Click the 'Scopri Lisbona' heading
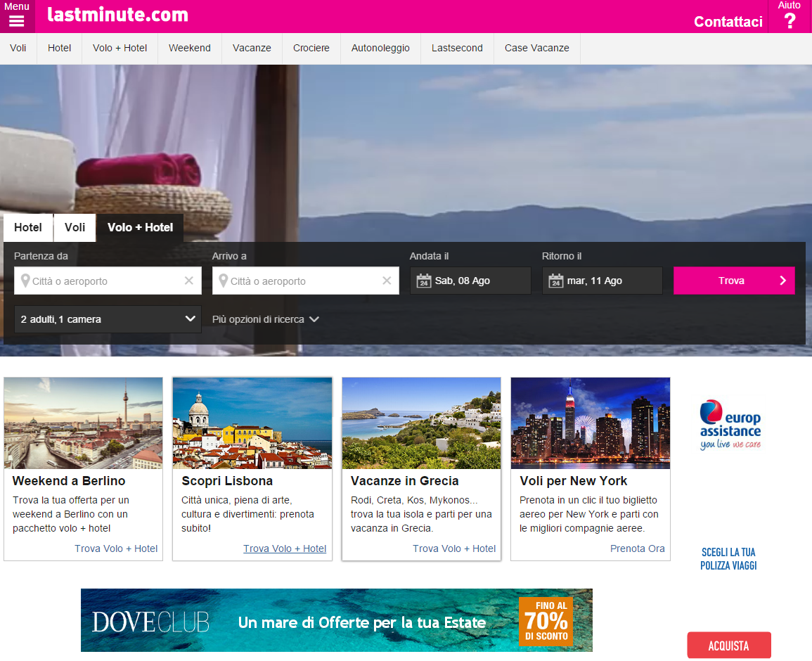The image size is (812, 661). coord(227,481)
